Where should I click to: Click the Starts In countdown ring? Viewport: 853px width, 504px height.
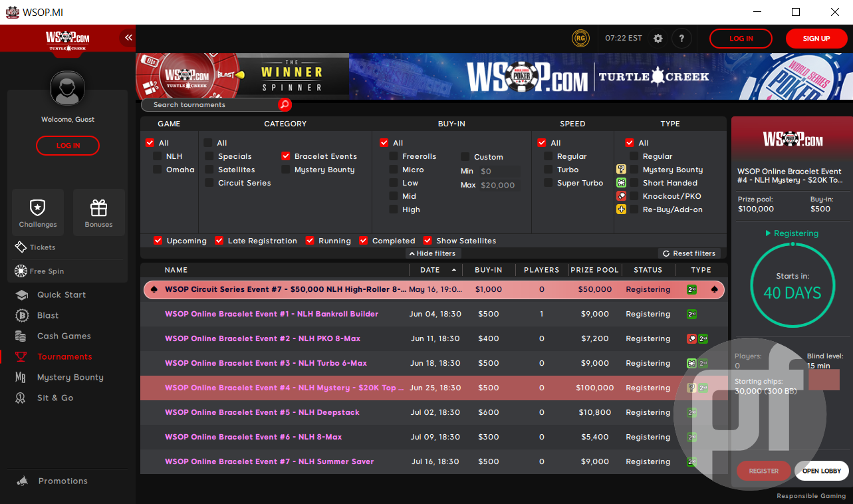coord(792,285)
